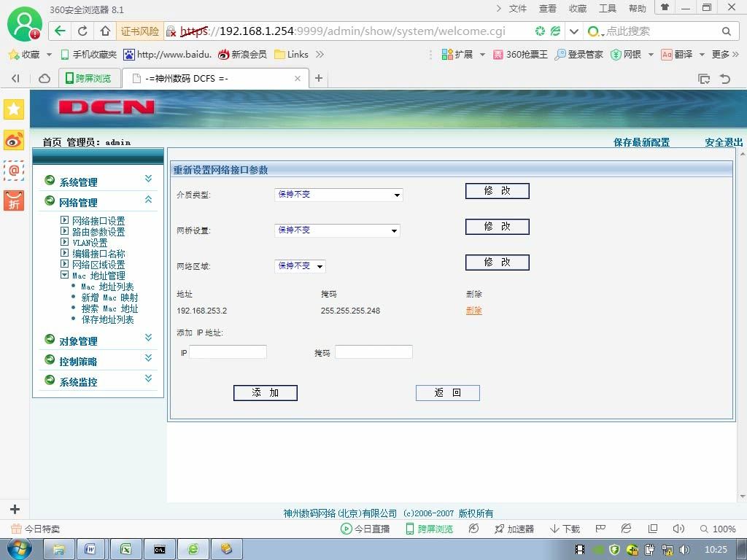This screenshot has height=560, width=747.
Task: Open the Weibo sidebar icon
Action: click(14, 140)
